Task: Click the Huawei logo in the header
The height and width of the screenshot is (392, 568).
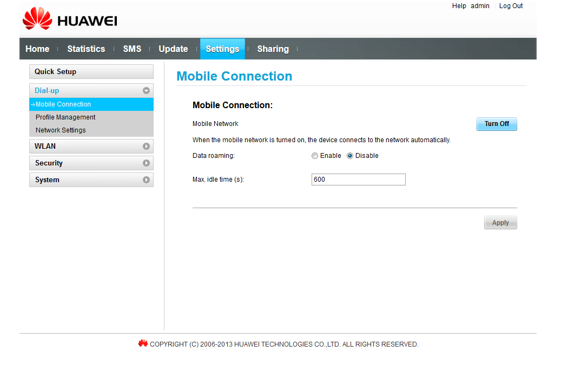Action: pos(70,18)
